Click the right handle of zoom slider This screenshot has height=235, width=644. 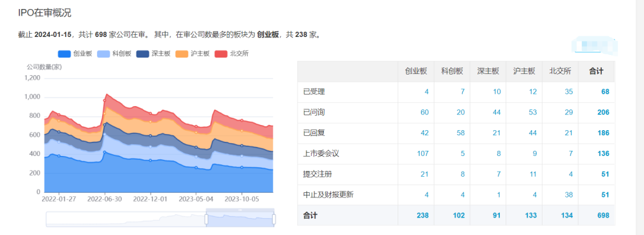click(274, 219)
